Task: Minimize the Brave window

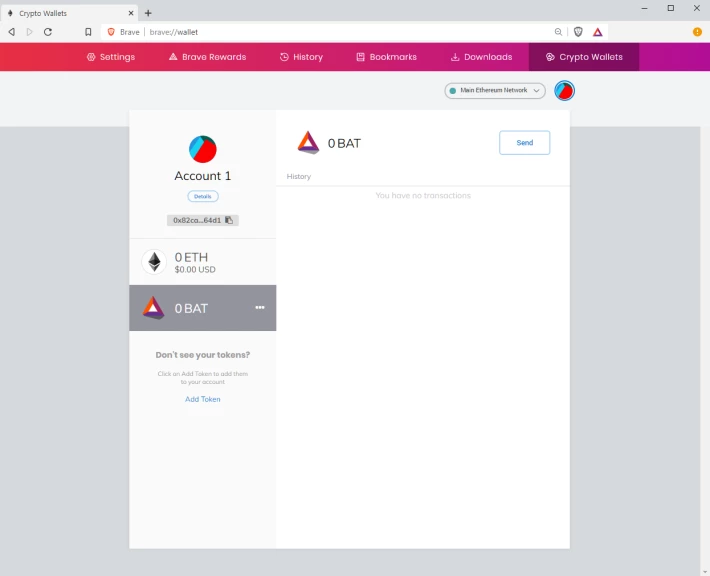Action: click(644, 8)
